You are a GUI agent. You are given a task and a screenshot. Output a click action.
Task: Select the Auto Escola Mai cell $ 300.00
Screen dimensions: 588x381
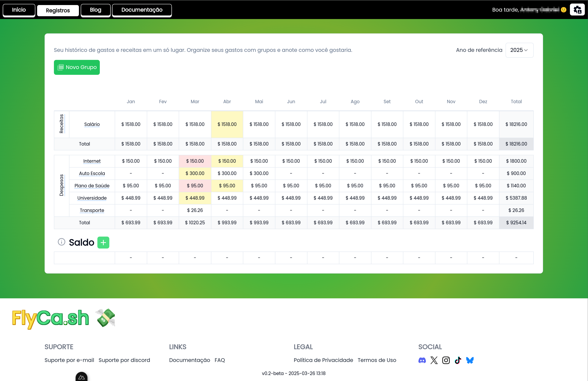[259, 174]
